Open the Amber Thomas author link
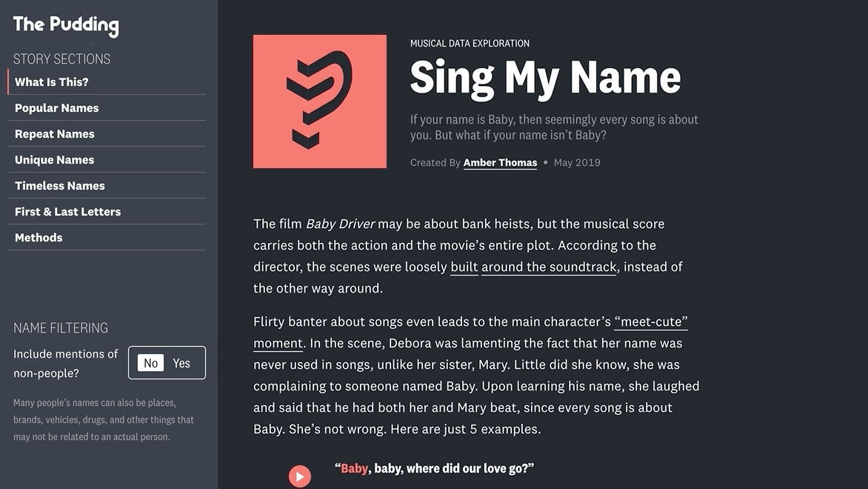868x489 pixels. [500, 162]
